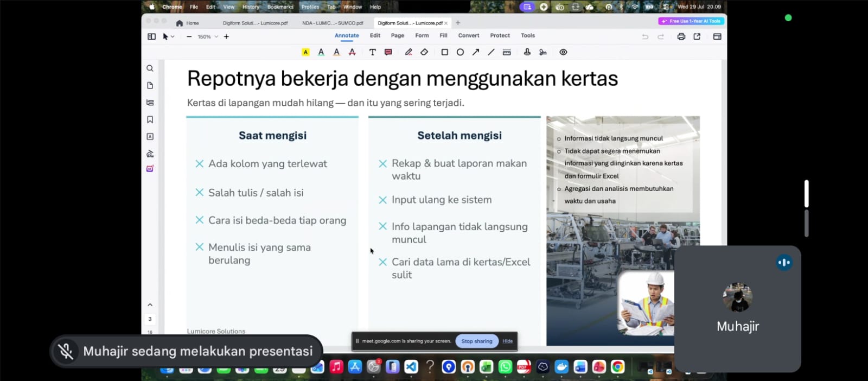Viewport: 868px width, 381px height.
Task: Open the Bookmarks menu in menu bar
Action: click(x=280, y=7)
